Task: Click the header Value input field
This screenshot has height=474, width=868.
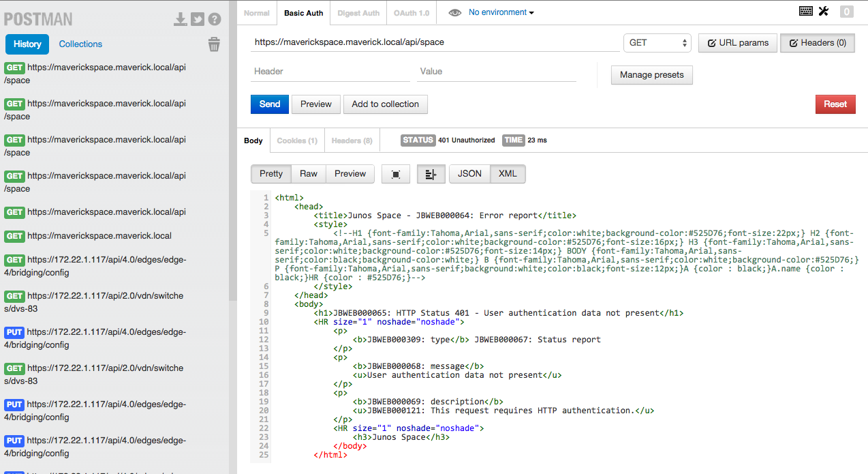Action: coord(497,72)
